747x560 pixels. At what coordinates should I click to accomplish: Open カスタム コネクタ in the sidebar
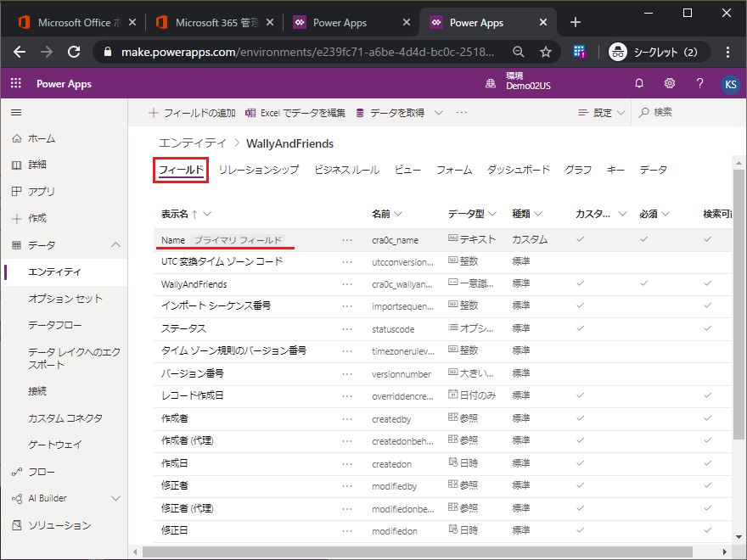click(x=65, y=418)
